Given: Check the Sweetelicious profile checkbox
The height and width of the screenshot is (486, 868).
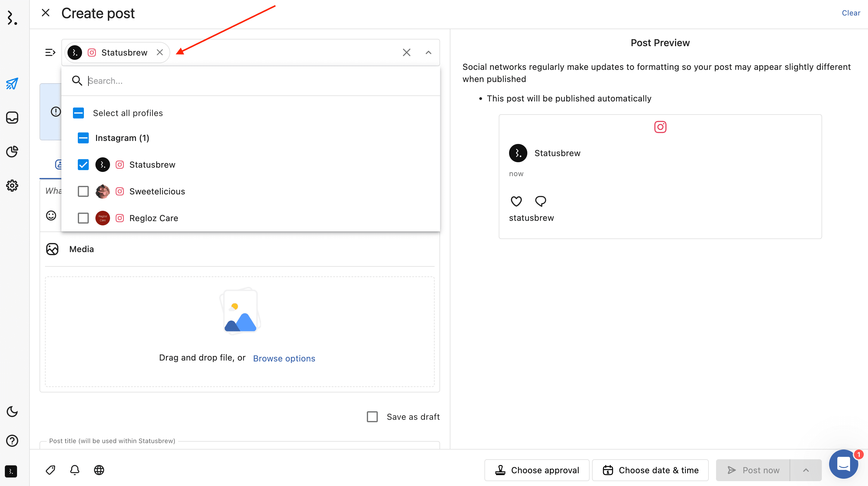Looking at the screenshot, I should [83, 191].
